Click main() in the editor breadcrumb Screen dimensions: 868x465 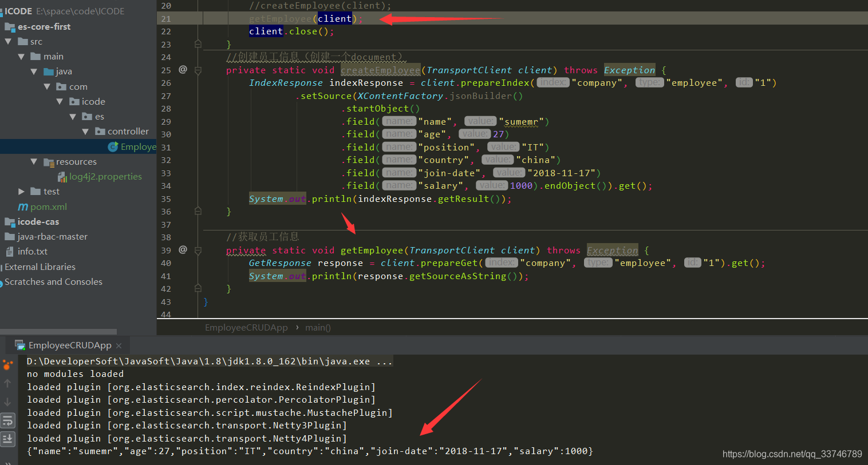pos(318,327)
